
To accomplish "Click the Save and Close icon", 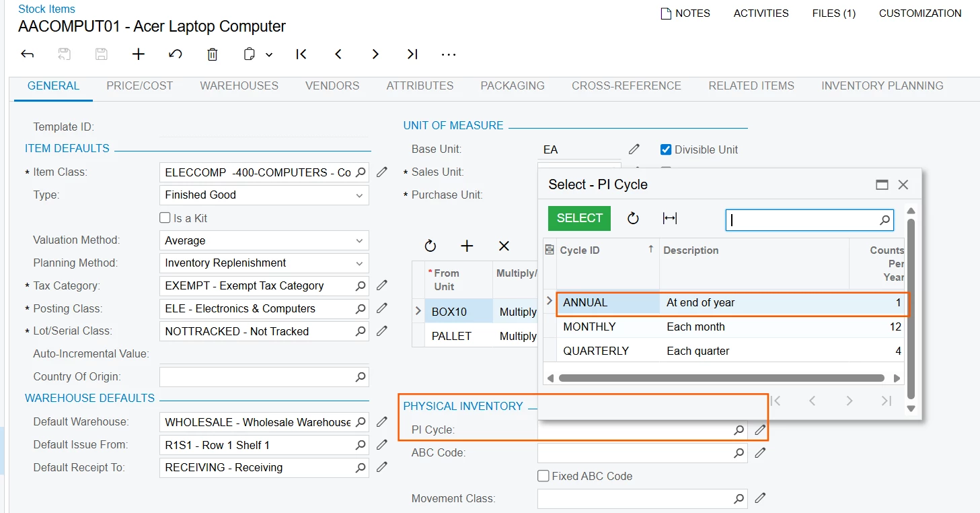I will 65,55.
